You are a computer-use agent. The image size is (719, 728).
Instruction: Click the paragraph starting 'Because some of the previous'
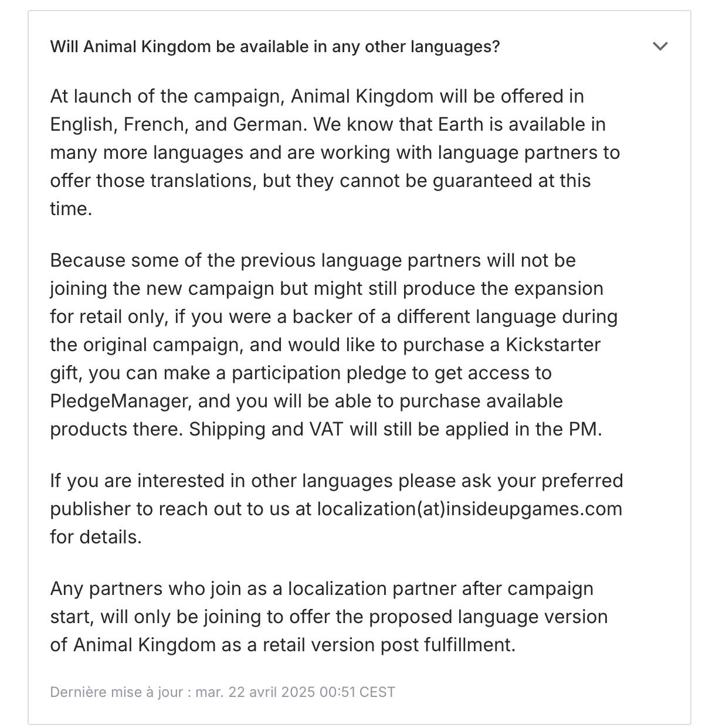point(334,345)
